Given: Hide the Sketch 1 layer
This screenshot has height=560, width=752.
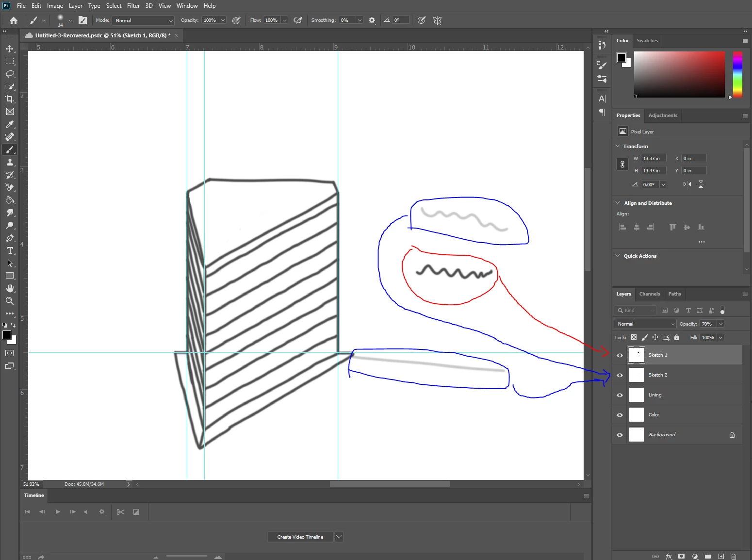Looking at the screenshot, I should (620, 355).
